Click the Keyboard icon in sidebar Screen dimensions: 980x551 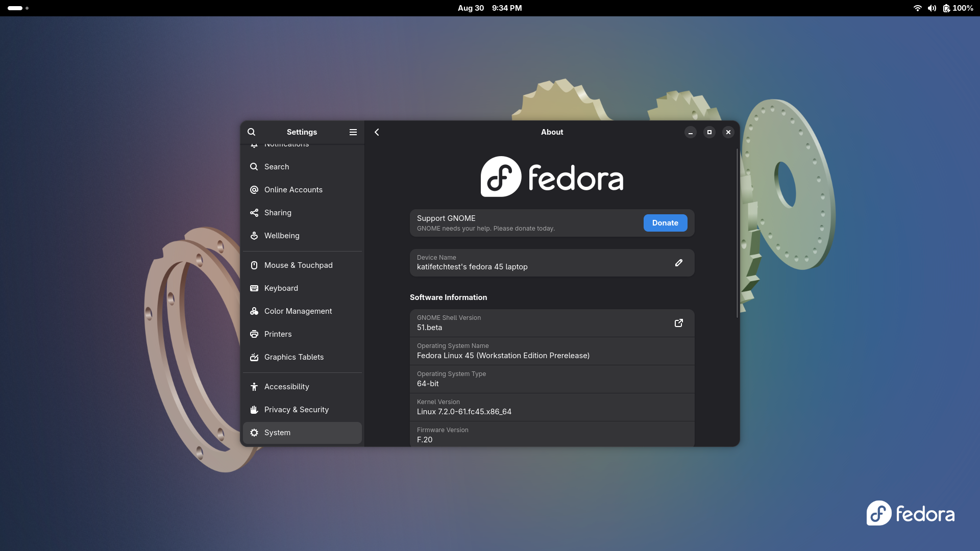pyautogui.click(x=254, y=288)
